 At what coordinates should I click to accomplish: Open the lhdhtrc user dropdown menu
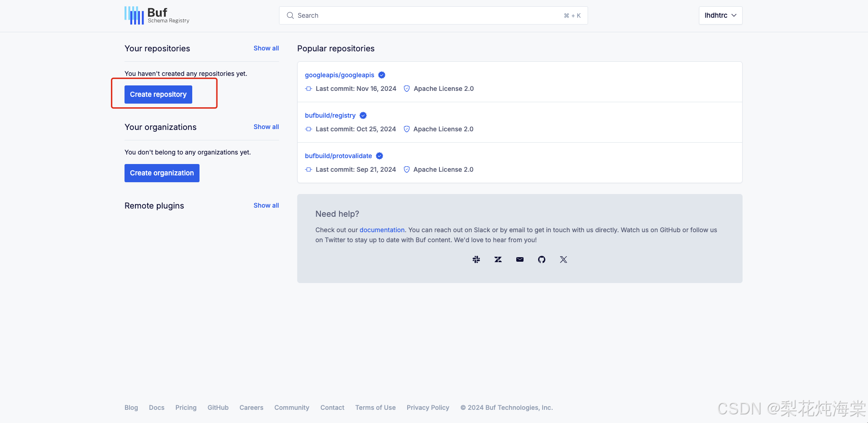click(x=720, y=15)
